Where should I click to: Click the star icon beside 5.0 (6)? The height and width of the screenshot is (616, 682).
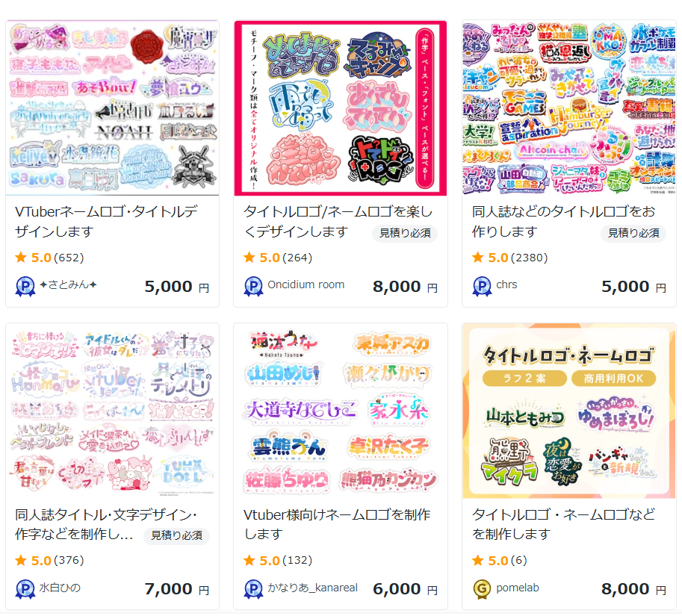tap(477, 560)
